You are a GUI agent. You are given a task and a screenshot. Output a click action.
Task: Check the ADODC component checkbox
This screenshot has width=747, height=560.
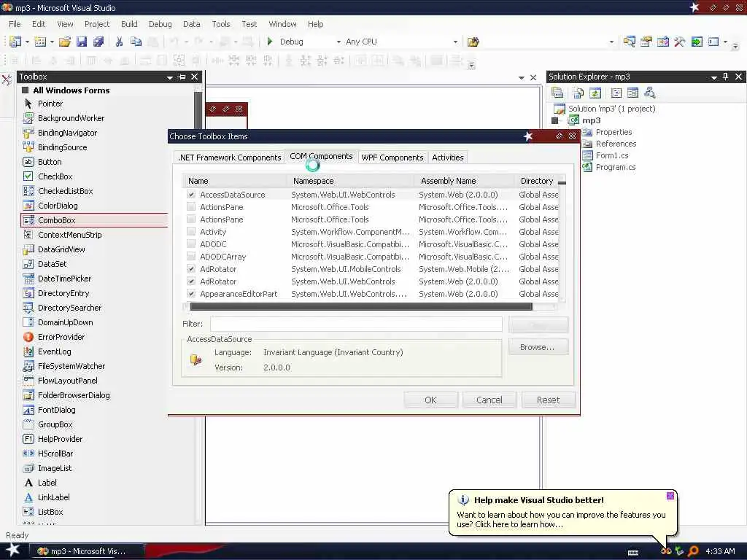pos(191,244)
